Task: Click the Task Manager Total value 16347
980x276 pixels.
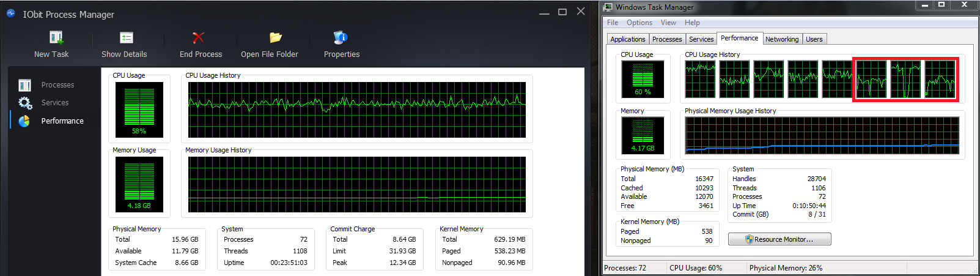Action: (704, 179)
